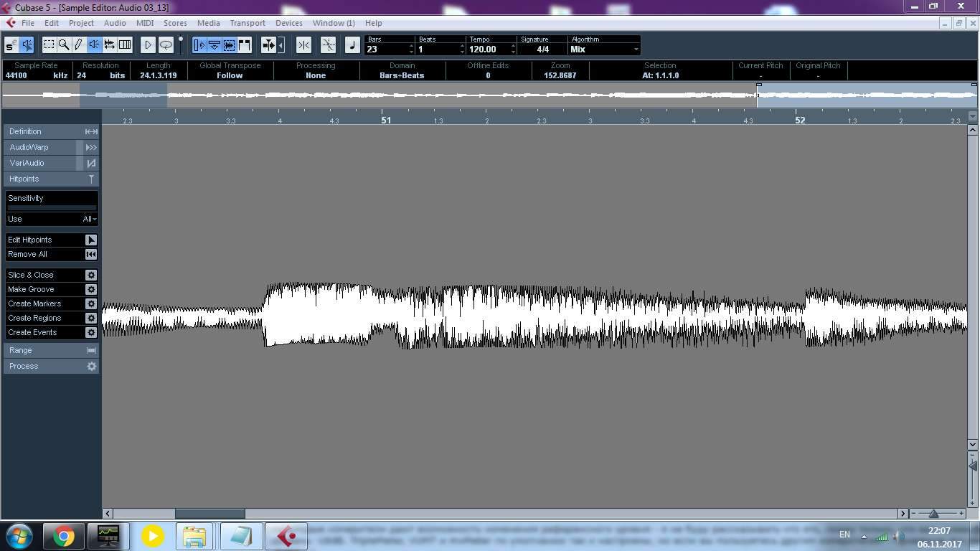Click the Audition play button
Viewport: 980px width, 551px height.
(148, 45)
